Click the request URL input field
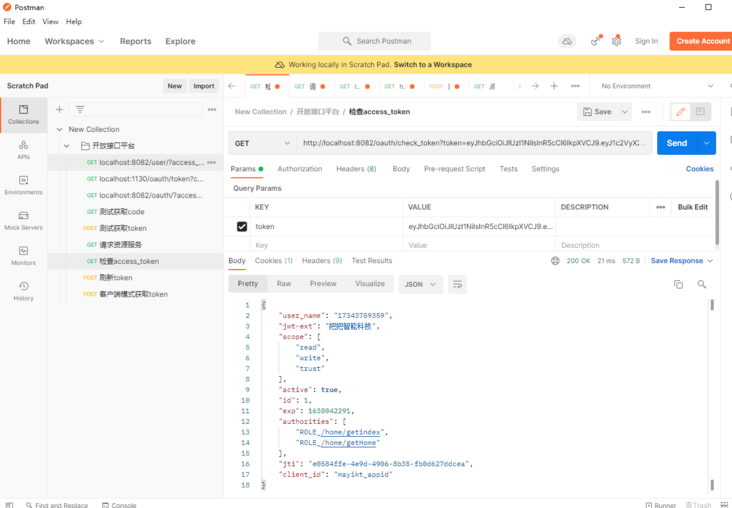 474,143
